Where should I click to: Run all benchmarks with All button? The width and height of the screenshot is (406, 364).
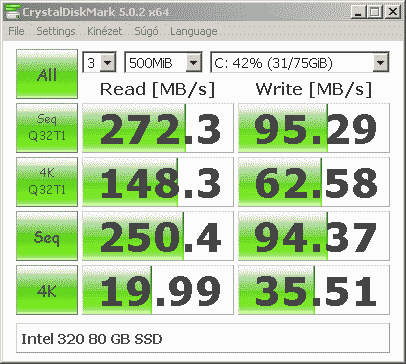click(x=47, y=74)
